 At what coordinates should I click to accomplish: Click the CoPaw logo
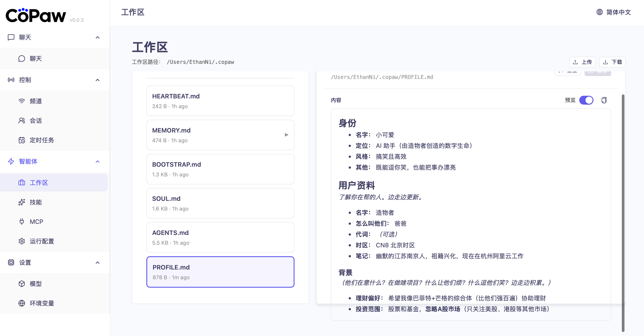[x=36, y=15]
